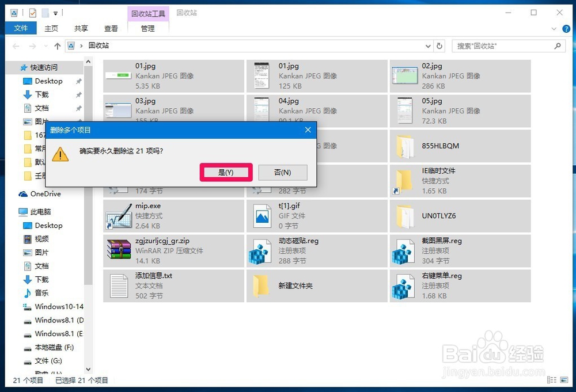Open the address bar dropdown arrow
The height and width of the screenshot is (392, 576).
pos(427,45)
